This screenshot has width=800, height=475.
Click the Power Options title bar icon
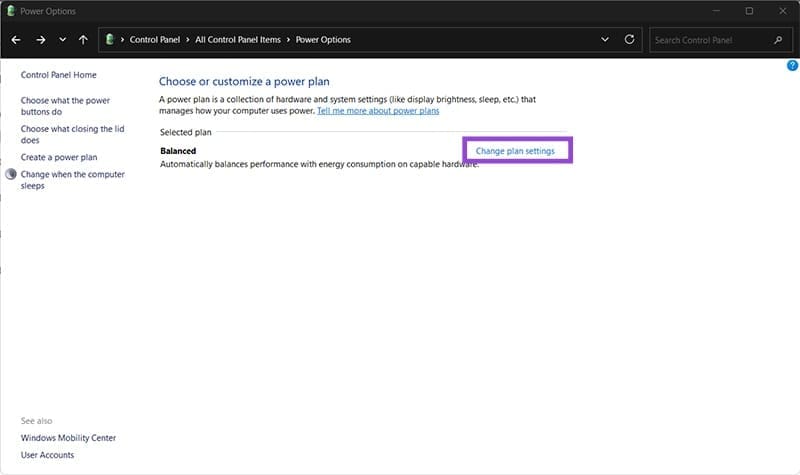click(11, 11)
